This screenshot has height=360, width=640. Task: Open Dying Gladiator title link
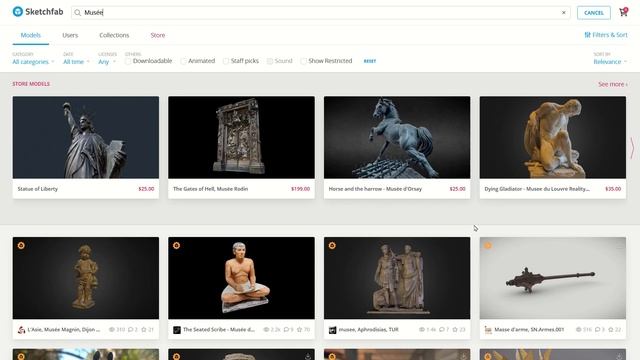537,189
